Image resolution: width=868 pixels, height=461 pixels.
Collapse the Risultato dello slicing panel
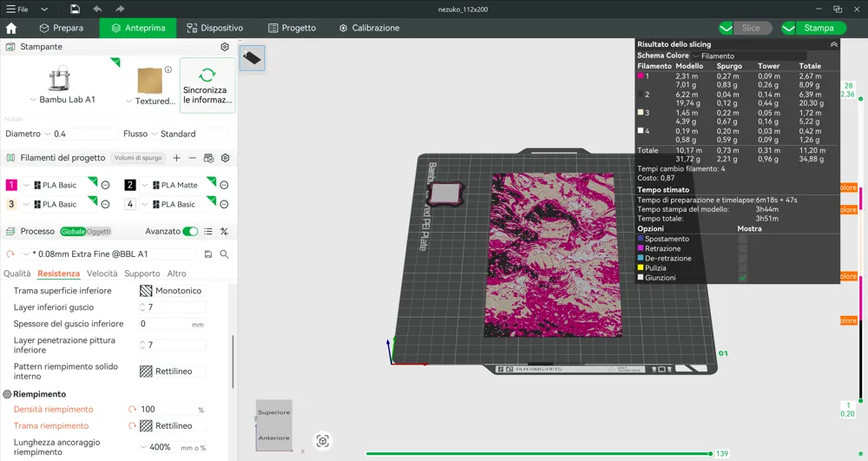coord(833,44)
